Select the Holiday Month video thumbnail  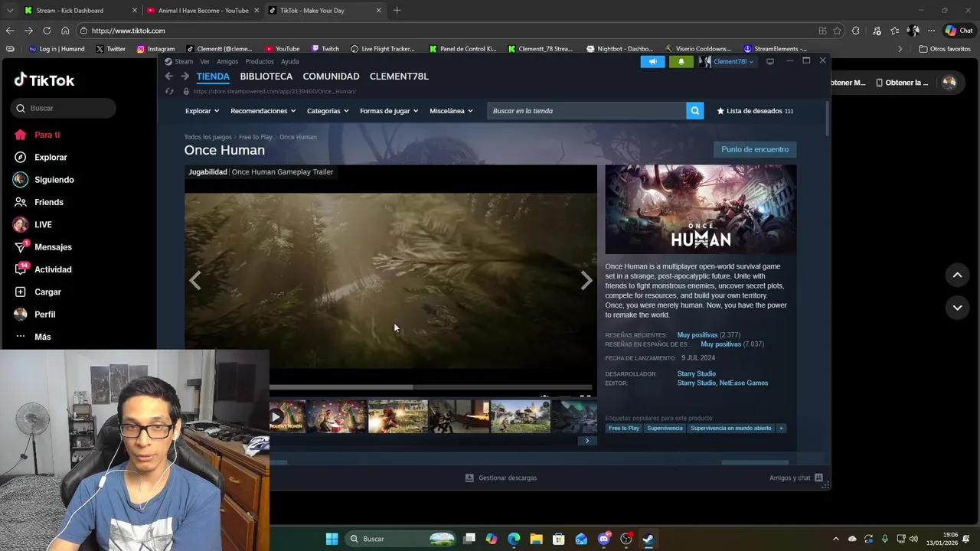287,417
